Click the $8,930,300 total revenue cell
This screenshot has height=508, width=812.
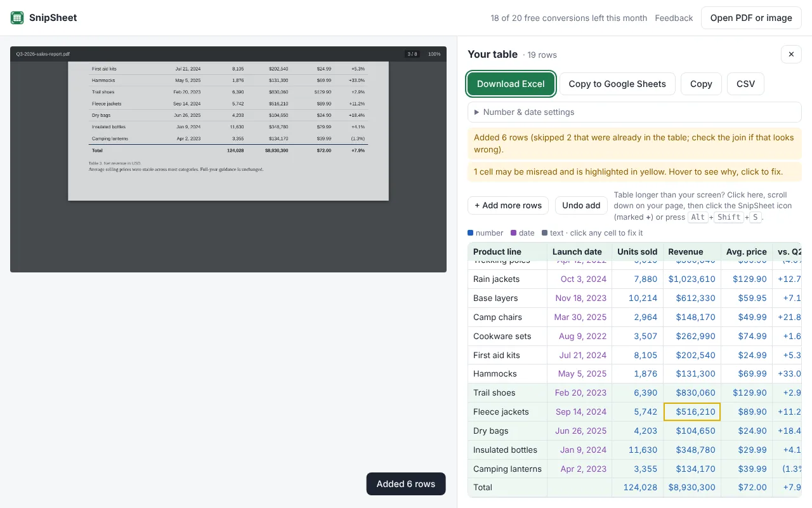click(692, 487)
